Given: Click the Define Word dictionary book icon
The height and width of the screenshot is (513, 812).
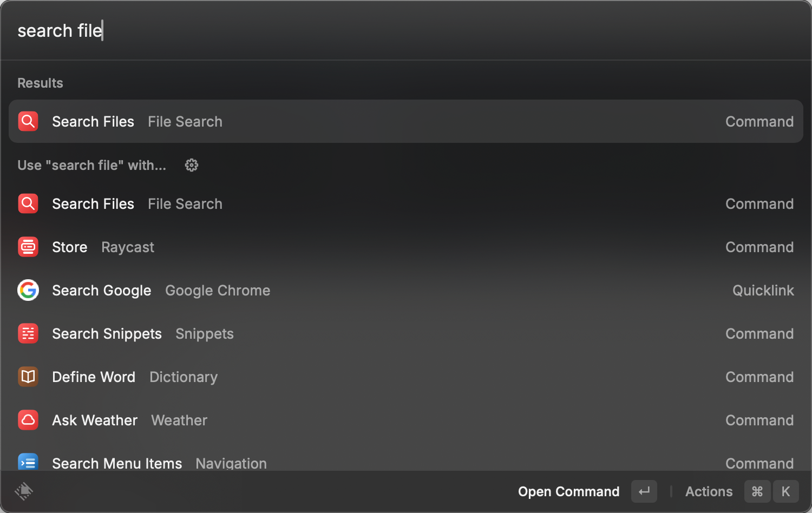Looking at the screenshot, I should (x=28, y=377).
